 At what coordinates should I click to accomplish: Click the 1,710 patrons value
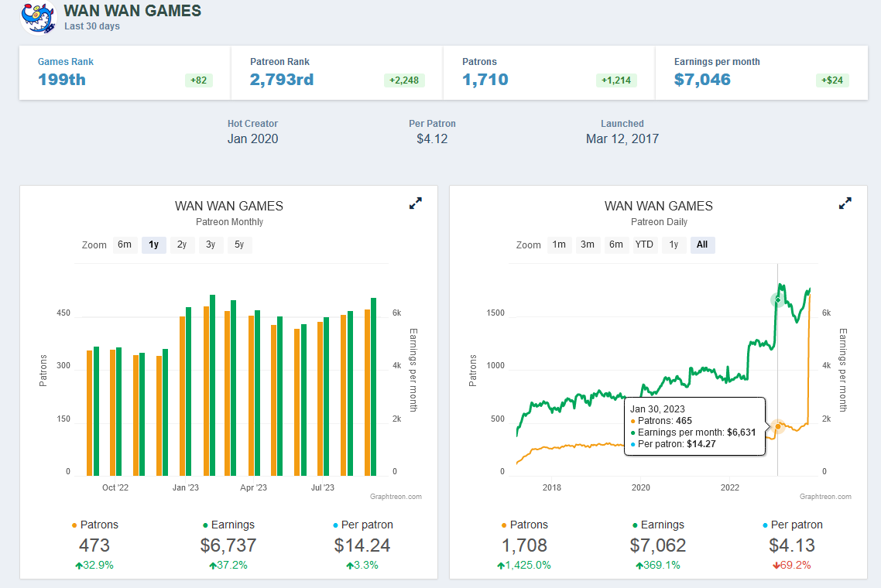coord(485,80)
